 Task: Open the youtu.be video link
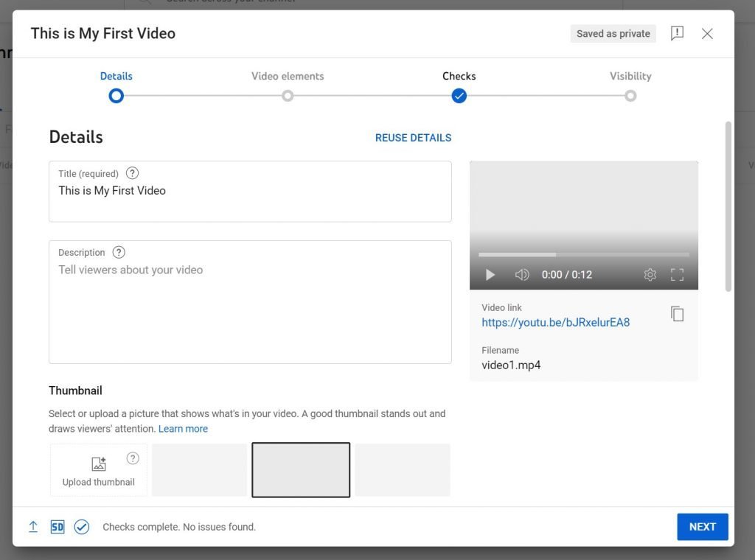[x=555, y=323]
